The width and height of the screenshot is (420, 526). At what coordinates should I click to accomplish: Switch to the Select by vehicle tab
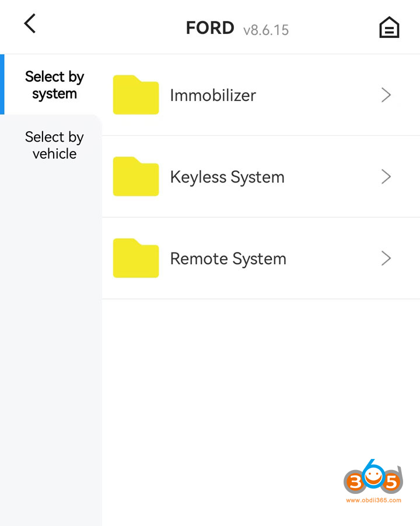pyautogui.click(x=54, y=145)
